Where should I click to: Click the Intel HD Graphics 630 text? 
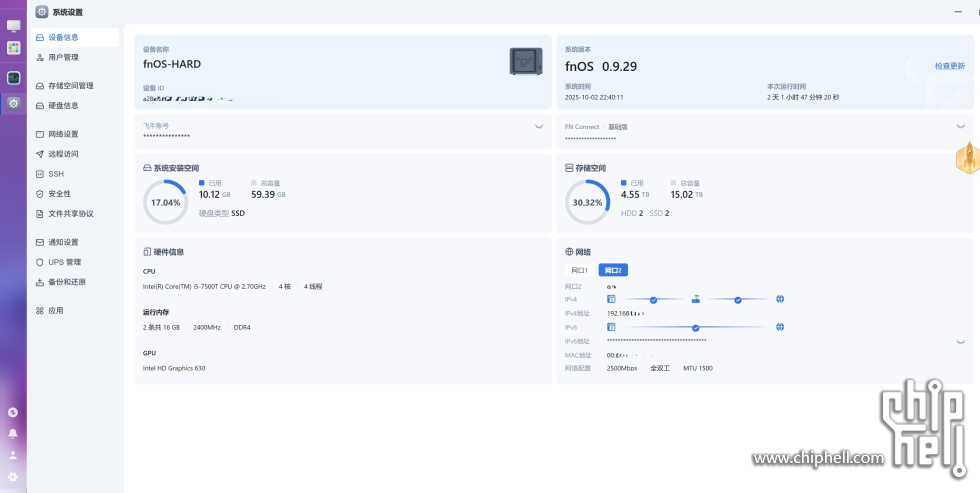174,369
